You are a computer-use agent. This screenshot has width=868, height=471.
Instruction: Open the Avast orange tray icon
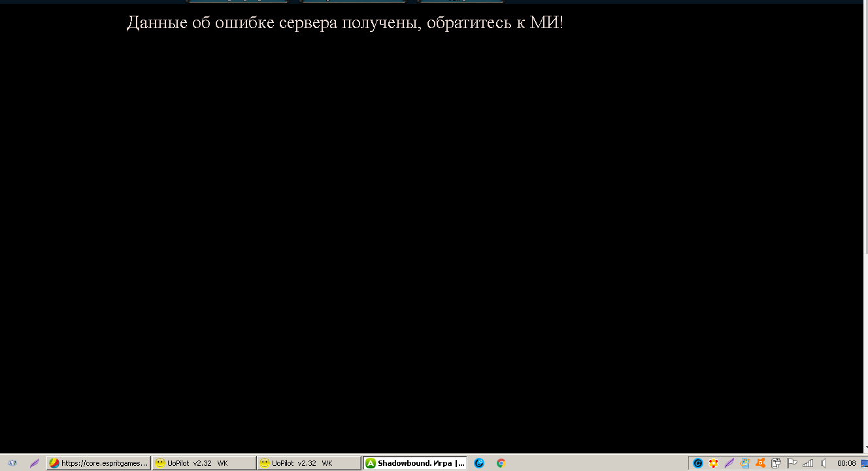click(x=760, y=463)
